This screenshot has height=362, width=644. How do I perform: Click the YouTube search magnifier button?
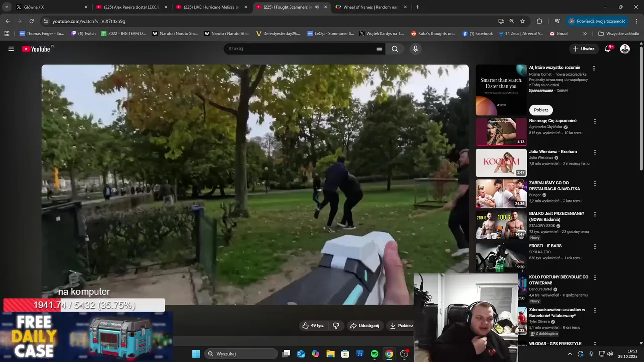(395, 49)
